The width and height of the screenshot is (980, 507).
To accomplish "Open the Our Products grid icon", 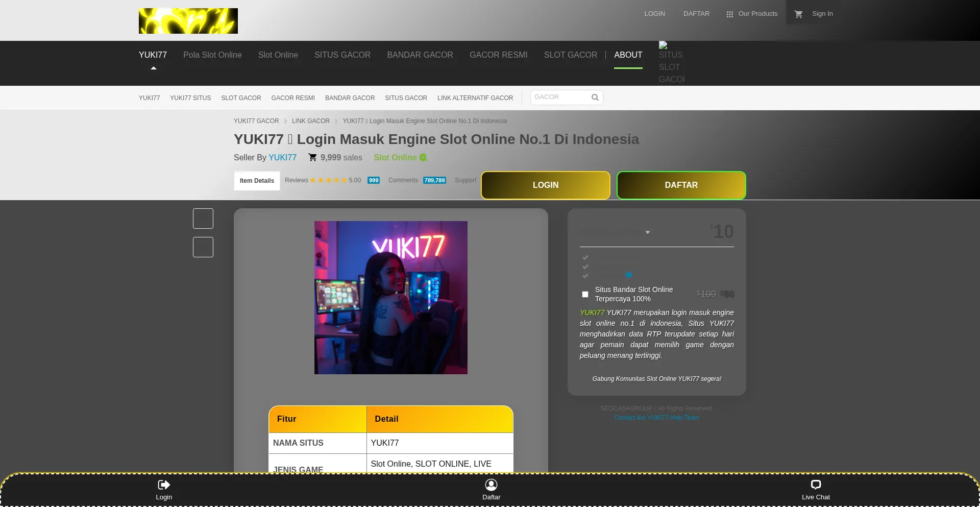I will pos(729,14).
